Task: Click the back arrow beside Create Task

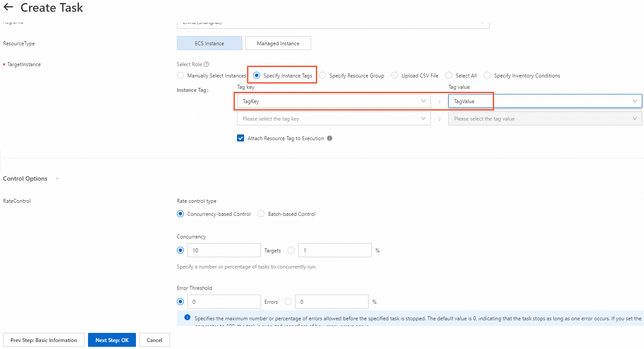Action: click(8, 7)
